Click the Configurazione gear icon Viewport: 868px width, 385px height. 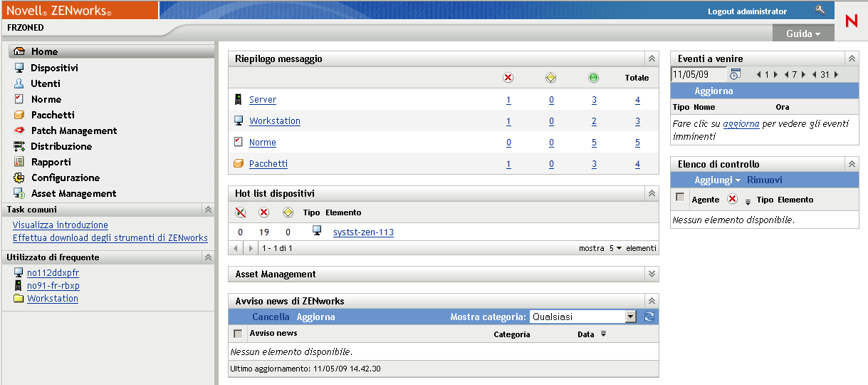click(x=19, y=178)
